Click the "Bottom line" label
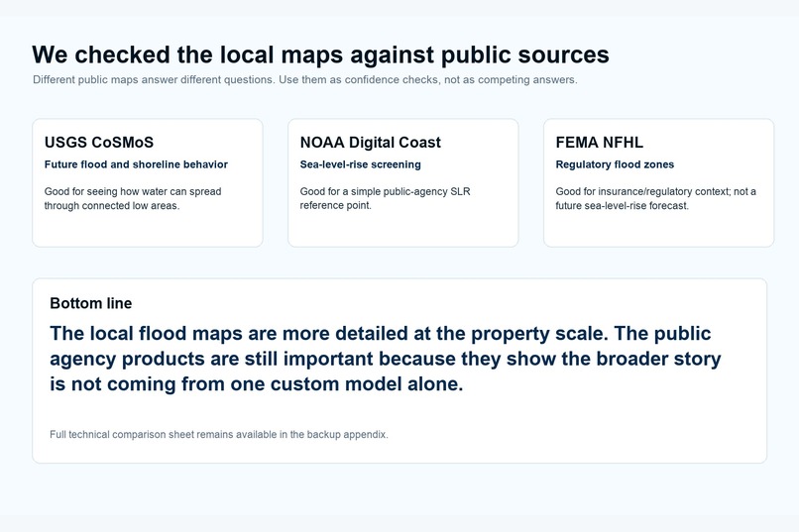 pos(90,303)
